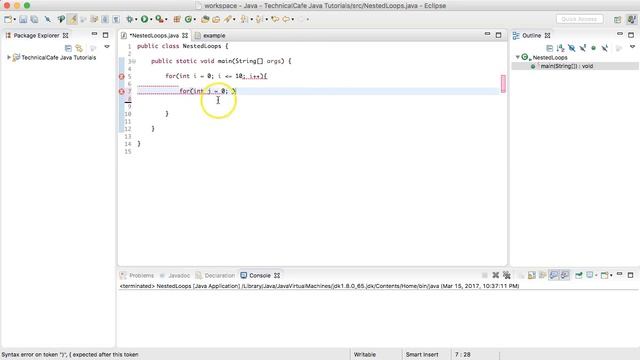The width and height of the screenshot is (640, 360).
Task: Click the Save All toolbar icon
Action: tap(34, 19)
